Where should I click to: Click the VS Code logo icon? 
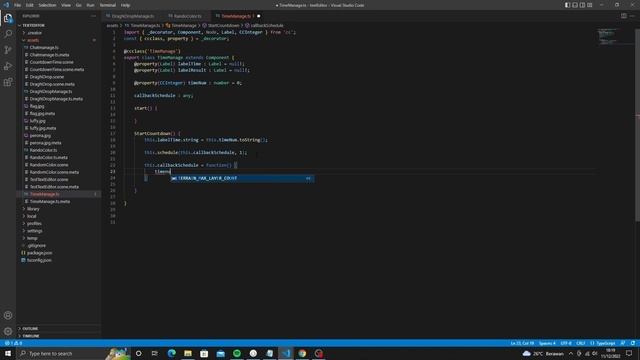tap(6, 5)
